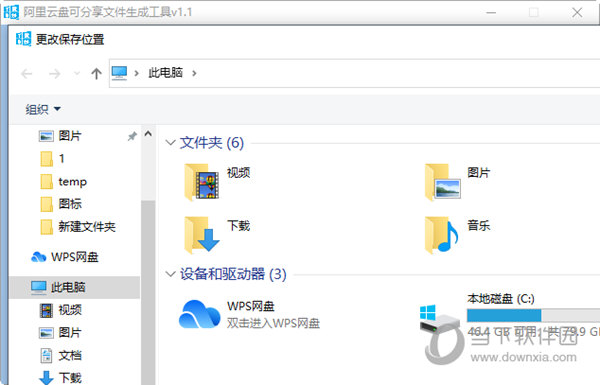Close the 阿里云盘 tool window

coord(577,13)
